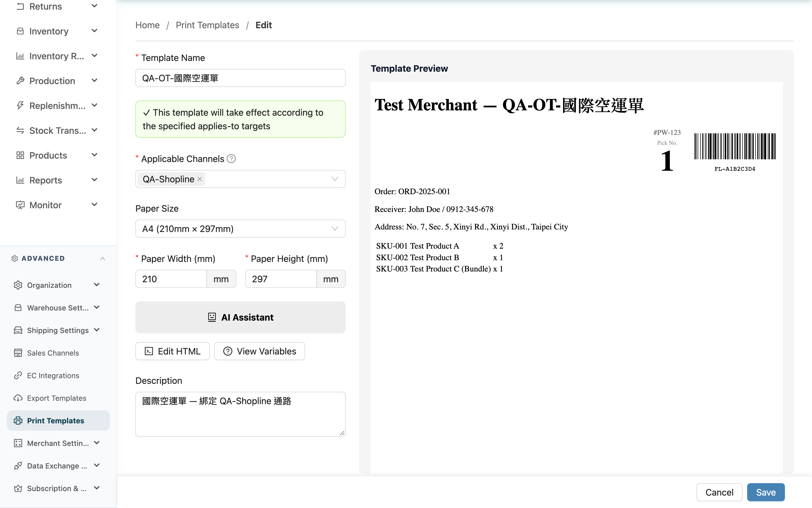The image size is (812, 508).
Task: Click the Edit HTML button
Action: point(173,351)
